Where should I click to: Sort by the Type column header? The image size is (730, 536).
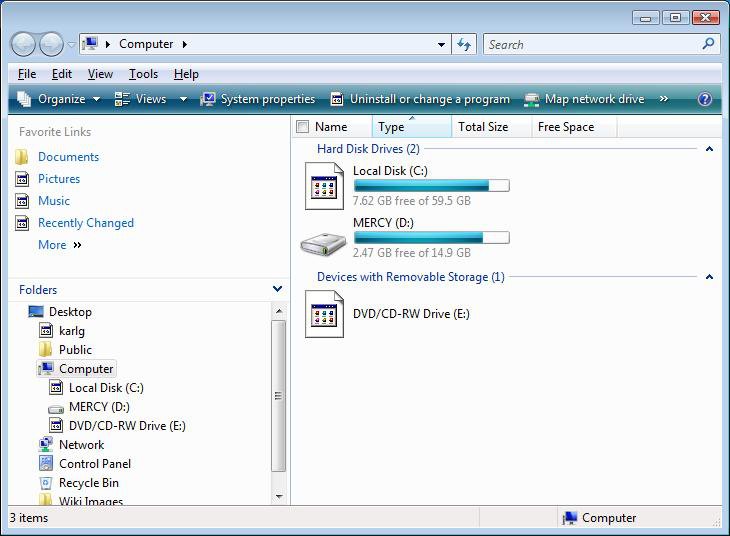412,127
